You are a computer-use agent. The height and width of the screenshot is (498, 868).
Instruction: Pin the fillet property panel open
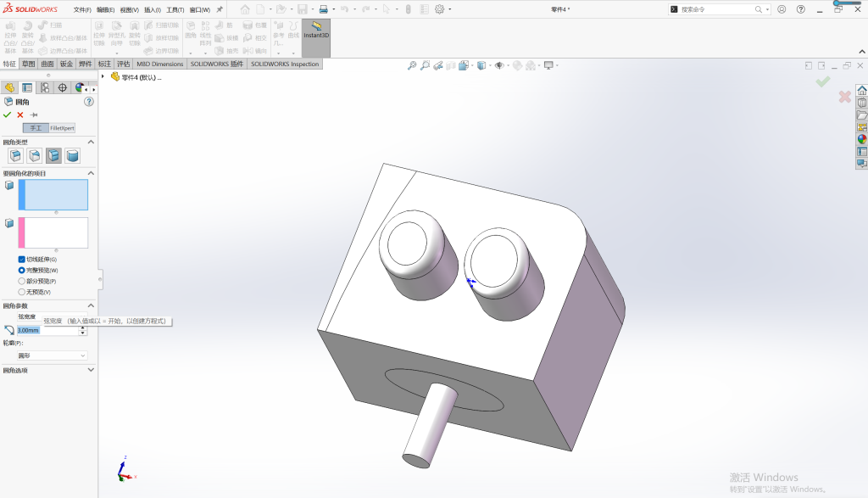click(x=34, y=115)
